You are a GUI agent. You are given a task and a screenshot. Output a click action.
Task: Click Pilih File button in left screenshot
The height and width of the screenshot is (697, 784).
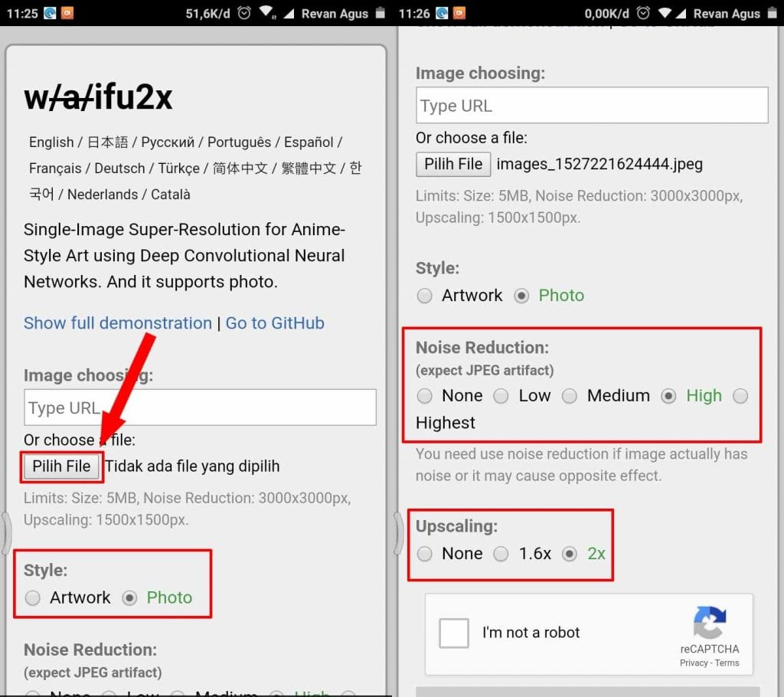(61, 466)
